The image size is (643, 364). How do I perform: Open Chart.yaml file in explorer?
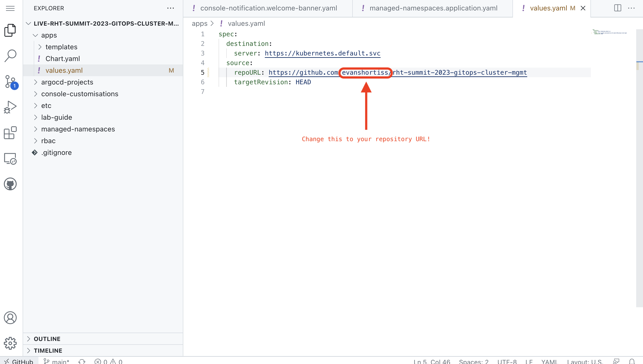pyautogui.click(x=103, y=59)
